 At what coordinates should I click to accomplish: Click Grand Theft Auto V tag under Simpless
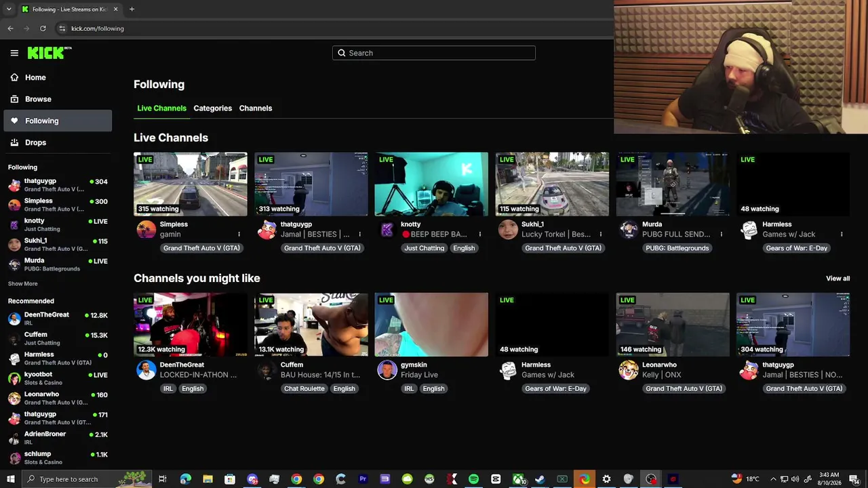click(x=201, y=248)
